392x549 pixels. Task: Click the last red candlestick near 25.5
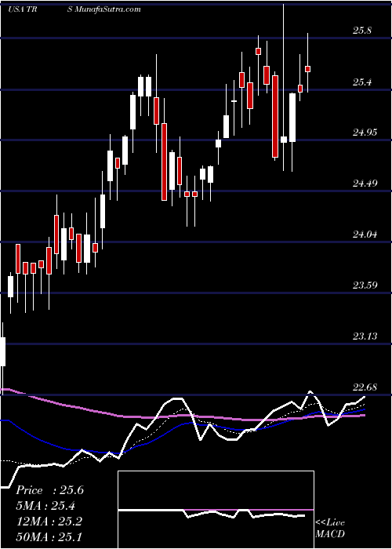(308, 69)
